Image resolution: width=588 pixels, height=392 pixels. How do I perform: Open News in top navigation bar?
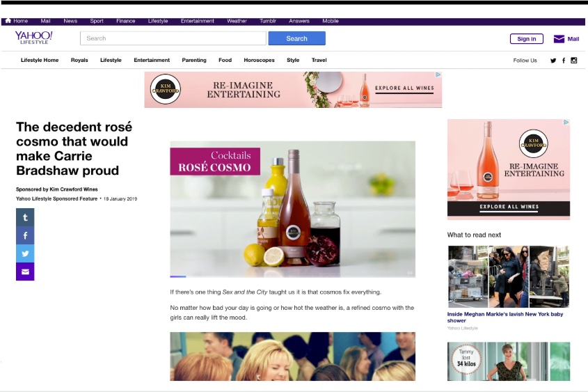70,21
